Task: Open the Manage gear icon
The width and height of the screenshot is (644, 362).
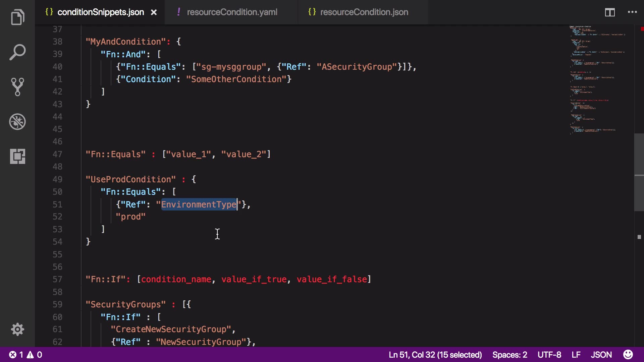Action: [x=17, y=329]
